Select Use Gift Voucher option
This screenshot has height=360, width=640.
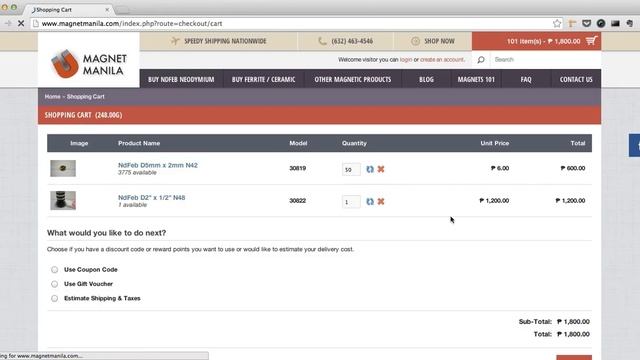[55, 284]
